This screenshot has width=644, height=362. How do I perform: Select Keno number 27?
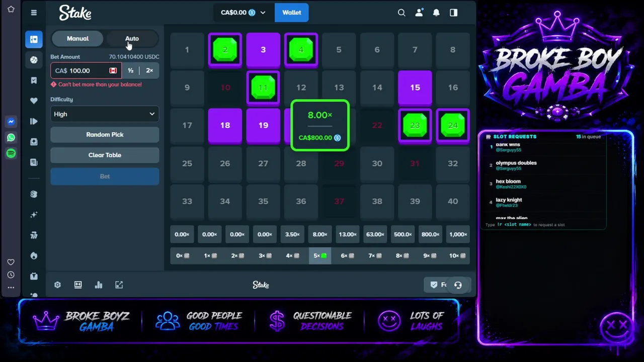pyautogui.click(x=263, y=163)
